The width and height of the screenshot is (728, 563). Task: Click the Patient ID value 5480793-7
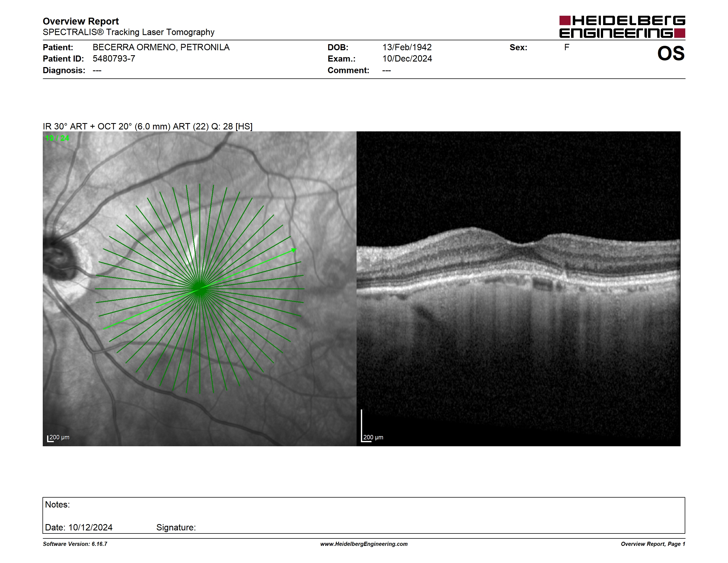click(114, 59)
